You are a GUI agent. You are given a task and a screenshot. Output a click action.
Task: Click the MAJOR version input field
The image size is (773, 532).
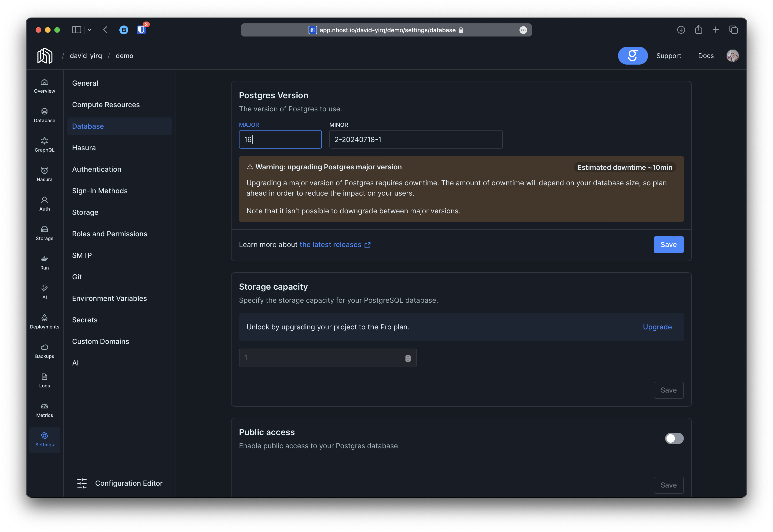click(x=280, y=139)
